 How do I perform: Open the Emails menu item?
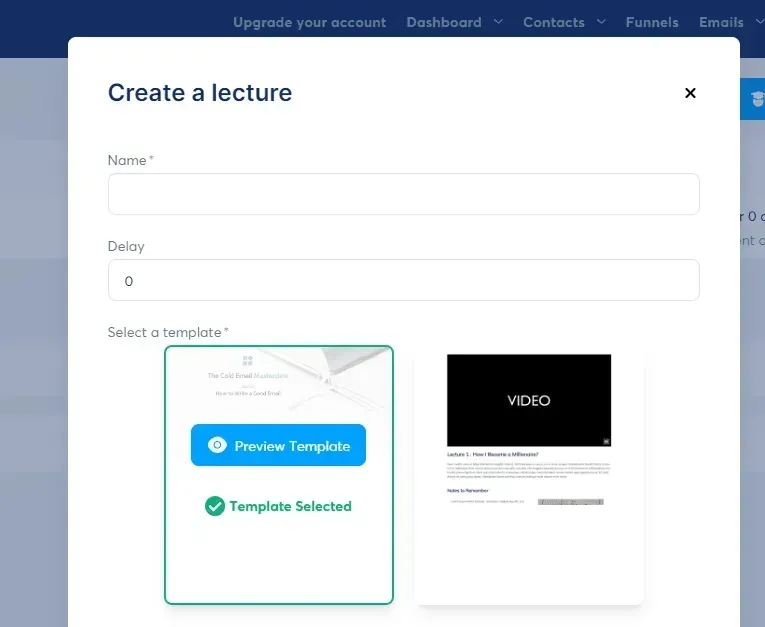tap(720, 22)
